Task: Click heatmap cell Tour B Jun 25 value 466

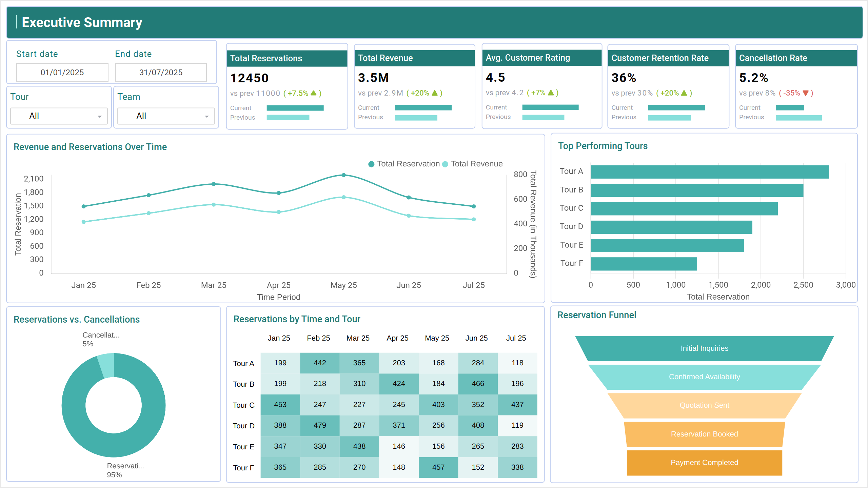Action: (478, 384)
